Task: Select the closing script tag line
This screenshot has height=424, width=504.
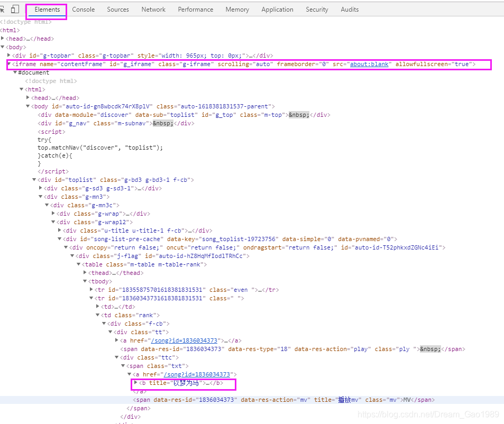Action: coord(53,171)
